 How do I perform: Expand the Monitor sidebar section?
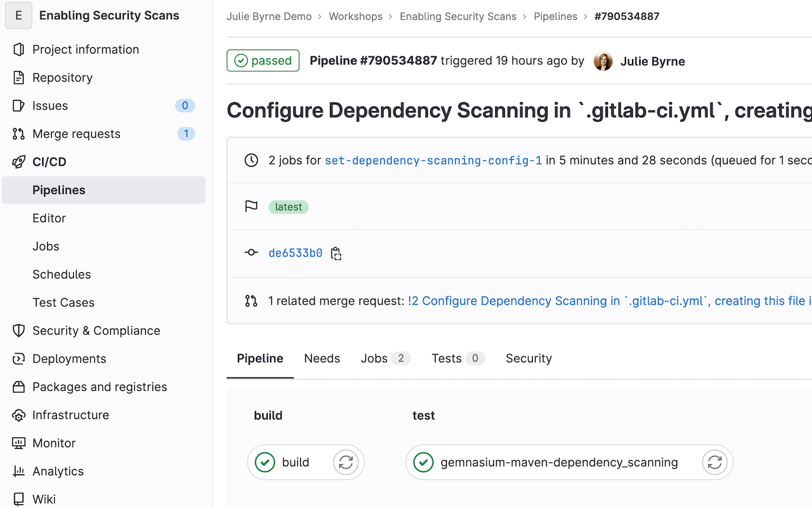pos(54,443)
